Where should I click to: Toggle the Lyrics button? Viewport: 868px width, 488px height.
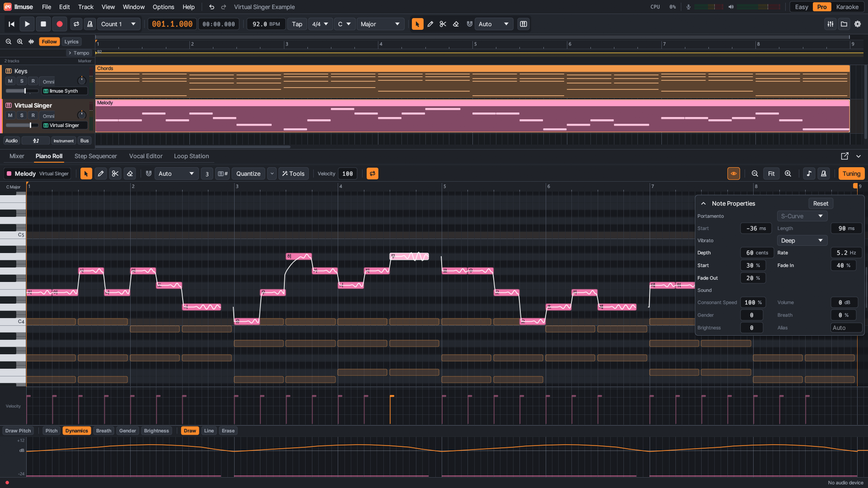click(x=72, y=42)
